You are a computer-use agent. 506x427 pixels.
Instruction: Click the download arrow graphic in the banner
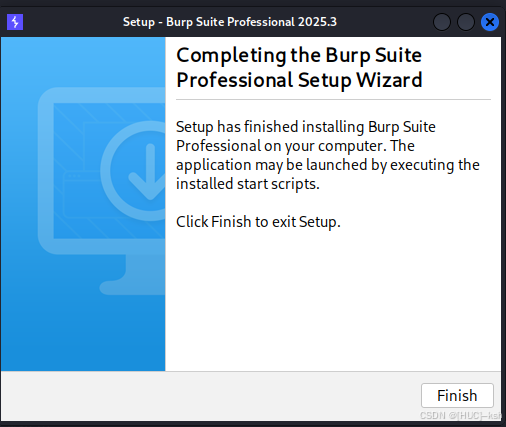(148, 172)
